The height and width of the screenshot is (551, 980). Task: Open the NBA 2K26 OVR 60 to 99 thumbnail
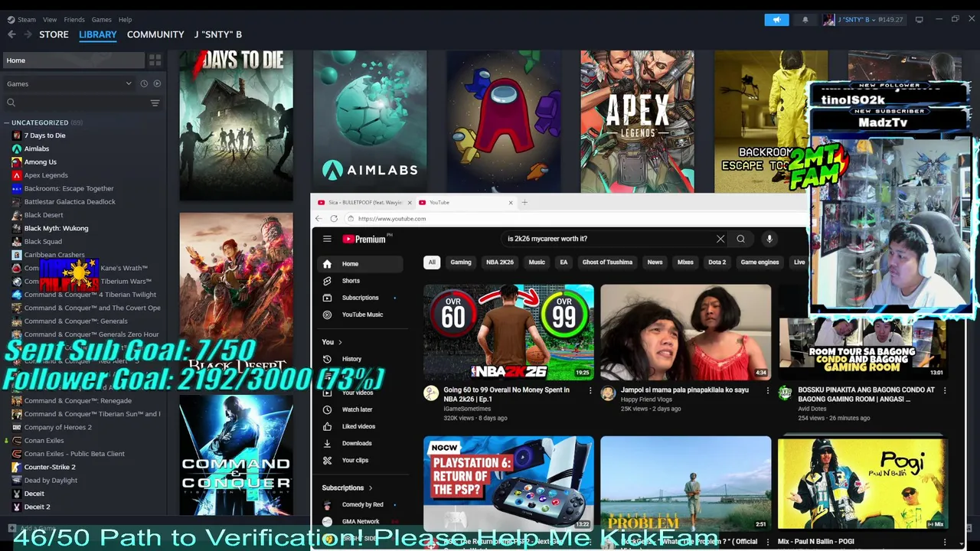(x=508, y=332)
